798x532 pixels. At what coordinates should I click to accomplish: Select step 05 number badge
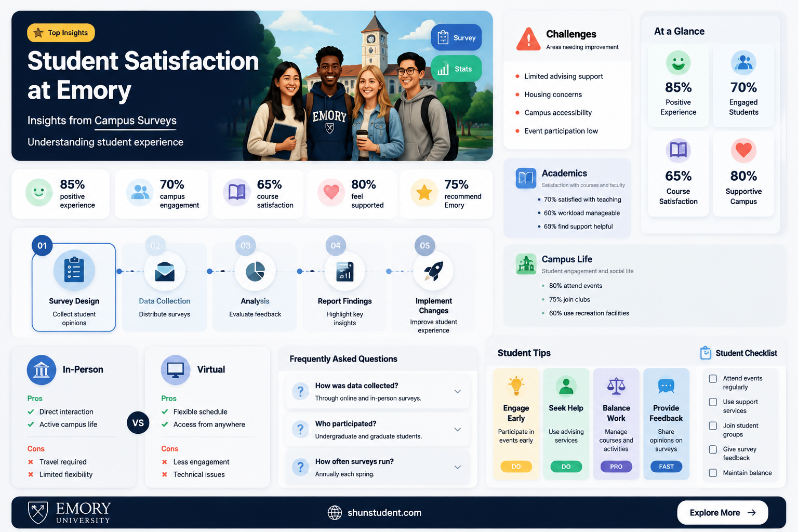[424, 245]
